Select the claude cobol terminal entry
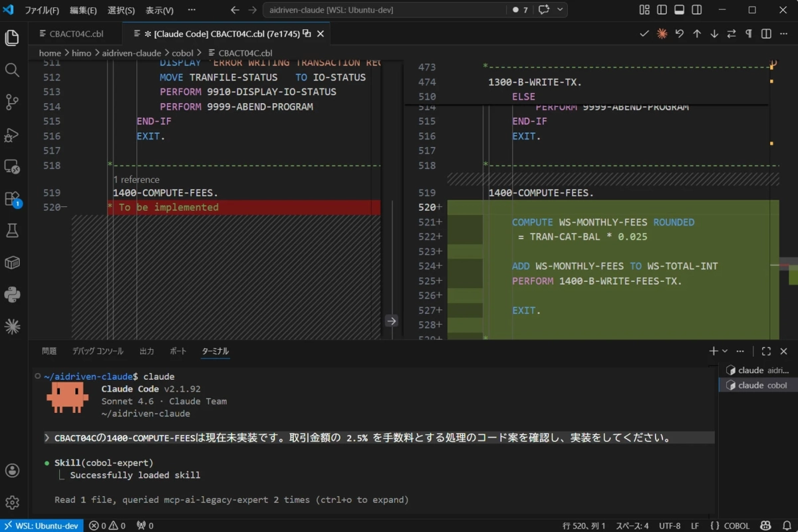Image resolution: width=798 pixels, height=532 pixels. [757, 385]
